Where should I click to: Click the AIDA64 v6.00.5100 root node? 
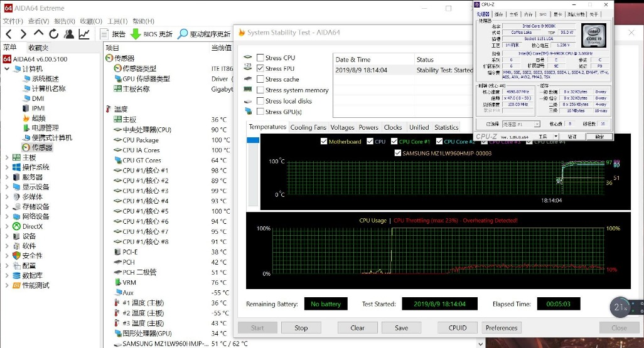40,59
